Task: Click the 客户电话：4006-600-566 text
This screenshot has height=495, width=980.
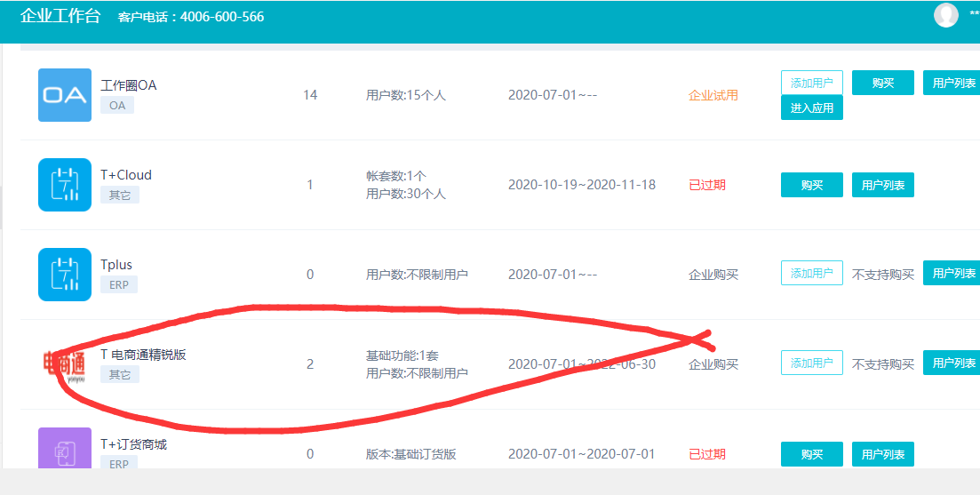Action: pyautogui.click(x=191, y=17)
